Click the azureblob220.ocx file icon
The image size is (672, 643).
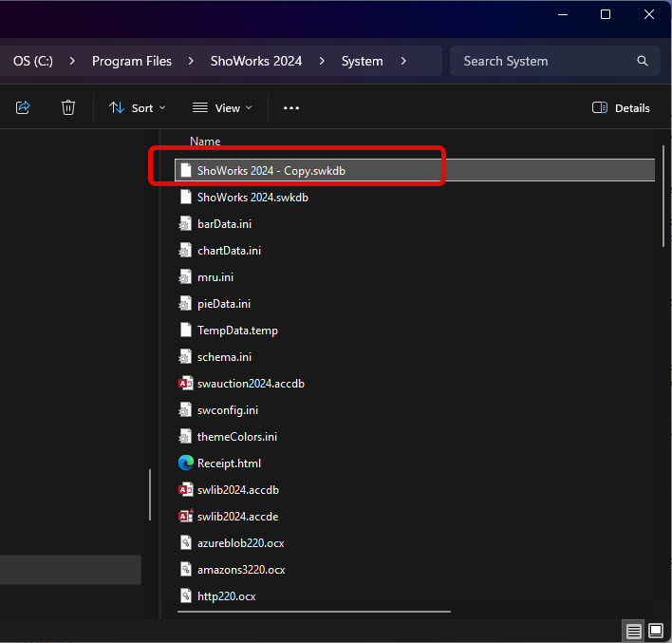pyautogui.click(x=186, y=543)
